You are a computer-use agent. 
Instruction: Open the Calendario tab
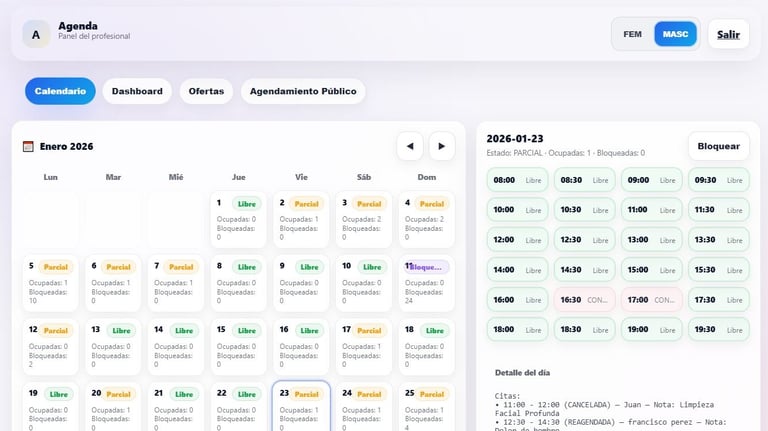tap(60, 91)
